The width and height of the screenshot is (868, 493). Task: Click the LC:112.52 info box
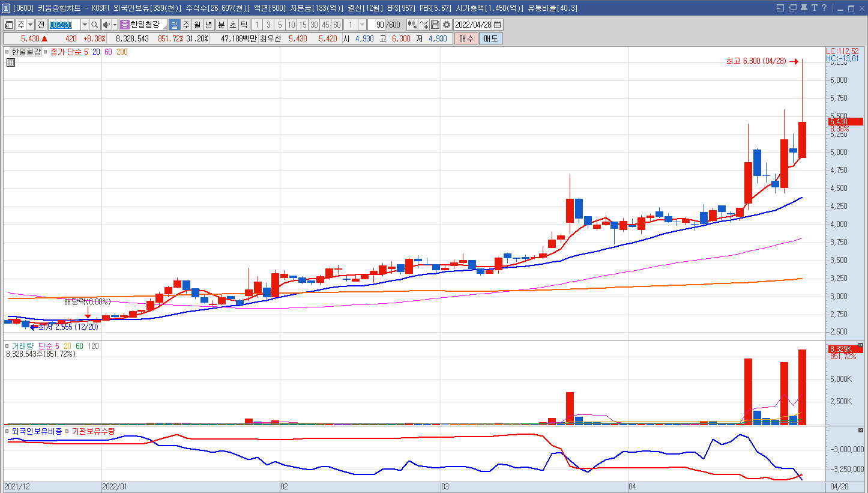[842, 51]
